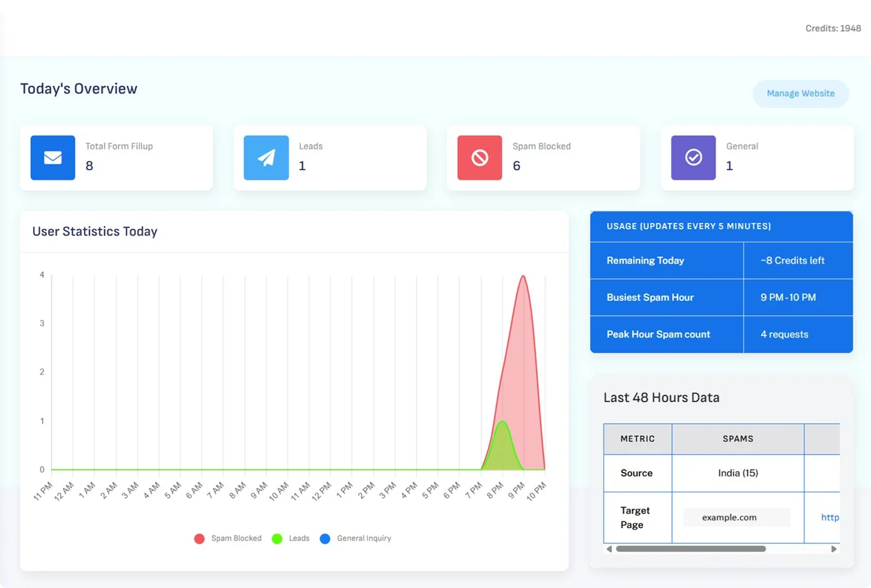Click the General Inquiry legend label
The height and width of the screenshot is (588, 871).
(364, 538)
